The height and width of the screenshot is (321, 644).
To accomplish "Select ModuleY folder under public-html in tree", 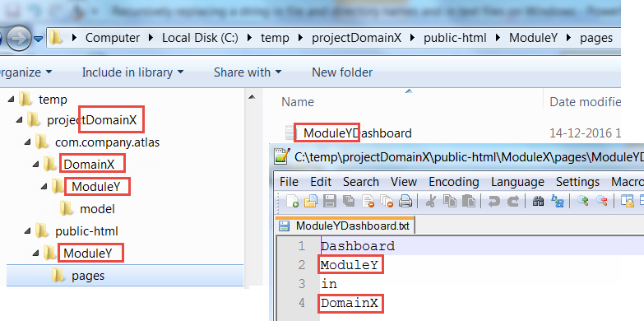I will (87, 254).
